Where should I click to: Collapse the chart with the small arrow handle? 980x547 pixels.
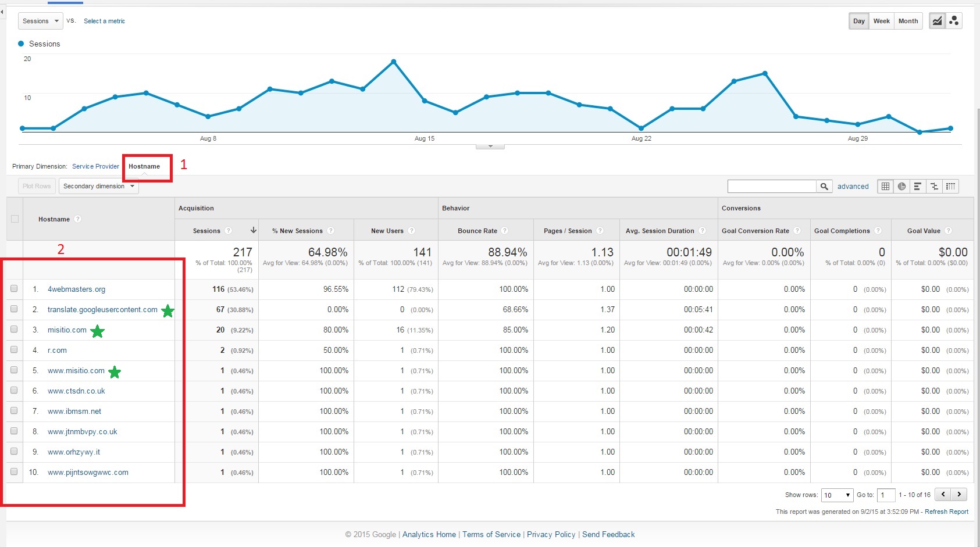click(490, 146)
